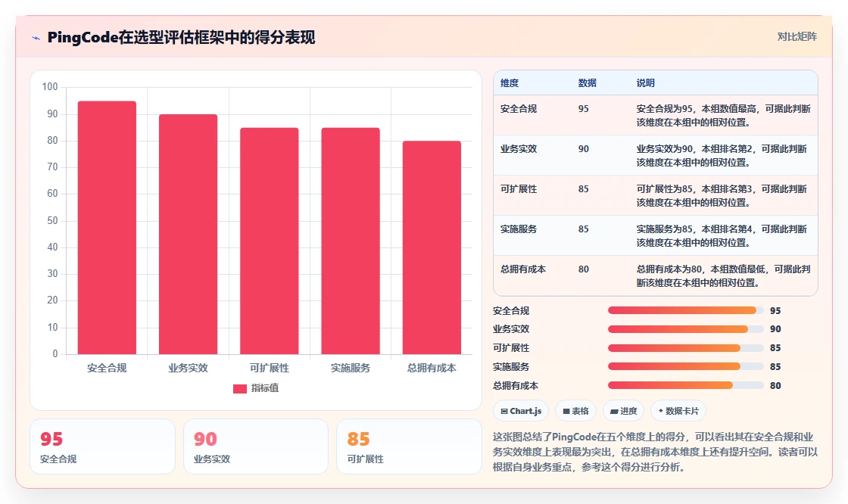848x504 pixels.
Task: Click the description reading 本组数值最低
Action: click(x=724, y=275)
